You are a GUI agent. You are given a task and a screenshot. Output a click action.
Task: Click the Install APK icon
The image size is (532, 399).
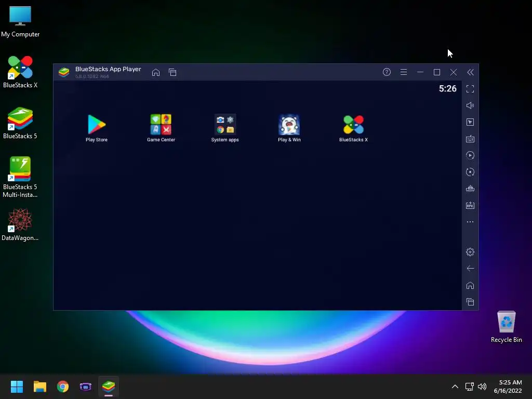coord(470,205)
